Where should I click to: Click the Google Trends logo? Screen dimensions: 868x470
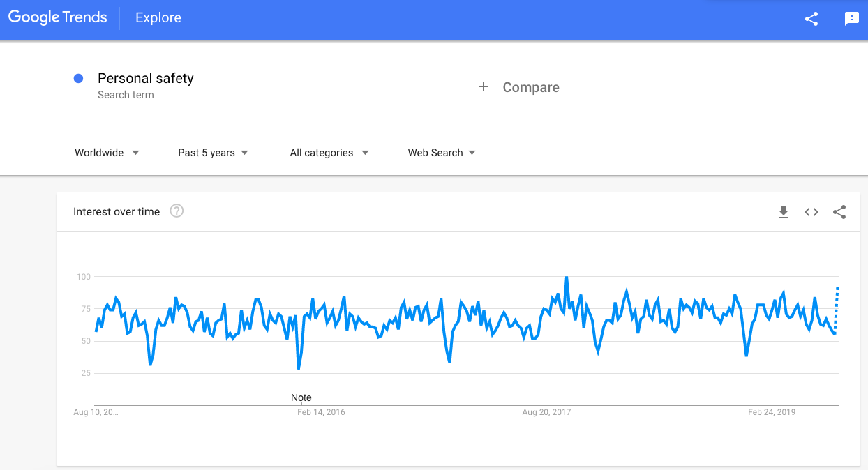pos(57,18)
